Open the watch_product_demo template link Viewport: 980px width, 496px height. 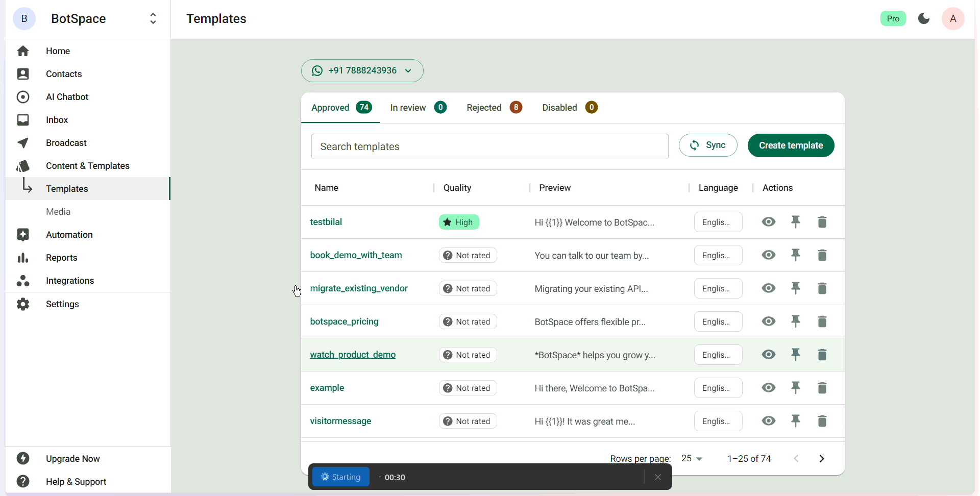click(353, 355)
